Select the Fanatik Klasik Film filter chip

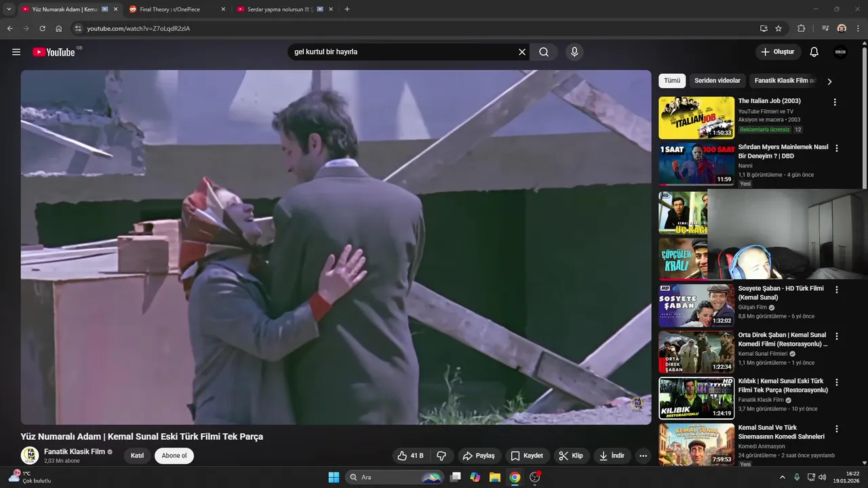coord(785,81)
